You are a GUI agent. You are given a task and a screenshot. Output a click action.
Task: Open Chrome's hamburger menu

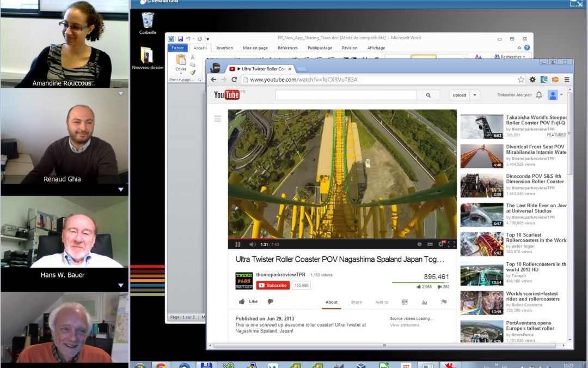point(567,80)
